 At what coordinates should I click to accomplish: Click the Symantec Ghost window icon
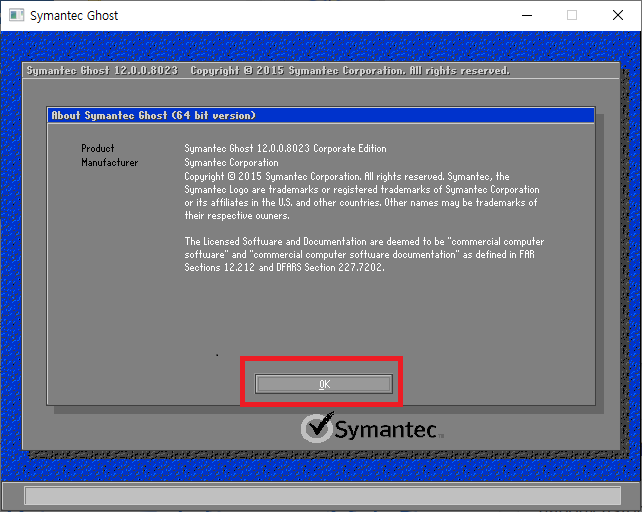[16, 15]
